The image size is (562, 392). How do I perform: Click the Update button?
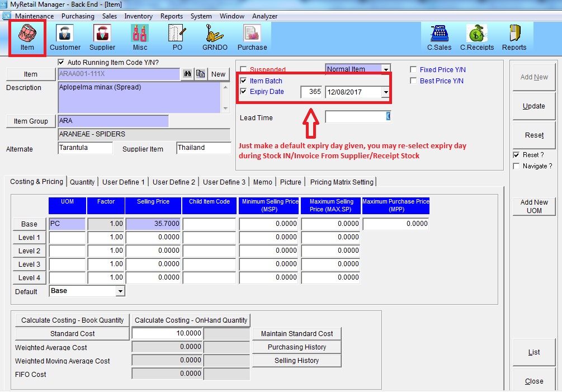(533, 106)
